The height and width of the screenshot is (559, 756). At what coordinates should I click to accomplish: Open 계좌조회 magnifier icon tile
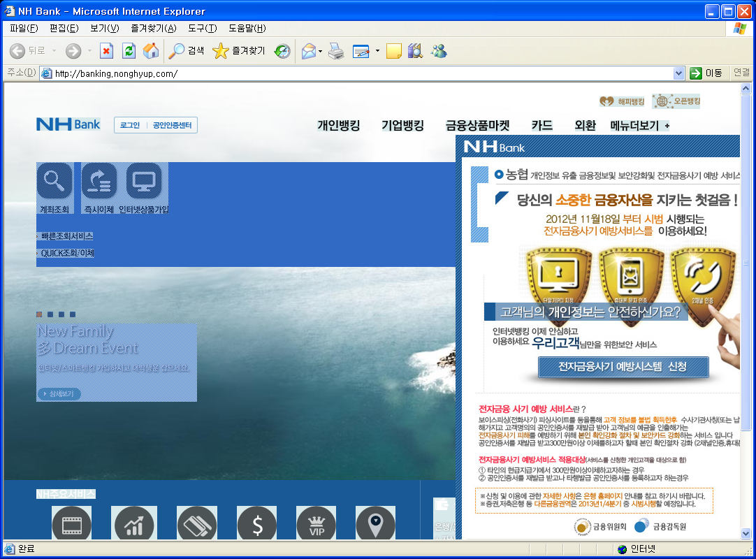54,188
